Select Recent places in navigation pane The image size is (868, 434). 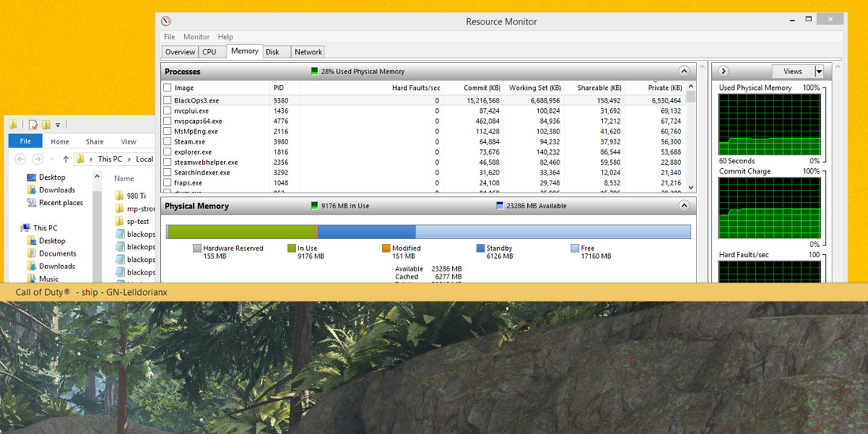point(61,203)
